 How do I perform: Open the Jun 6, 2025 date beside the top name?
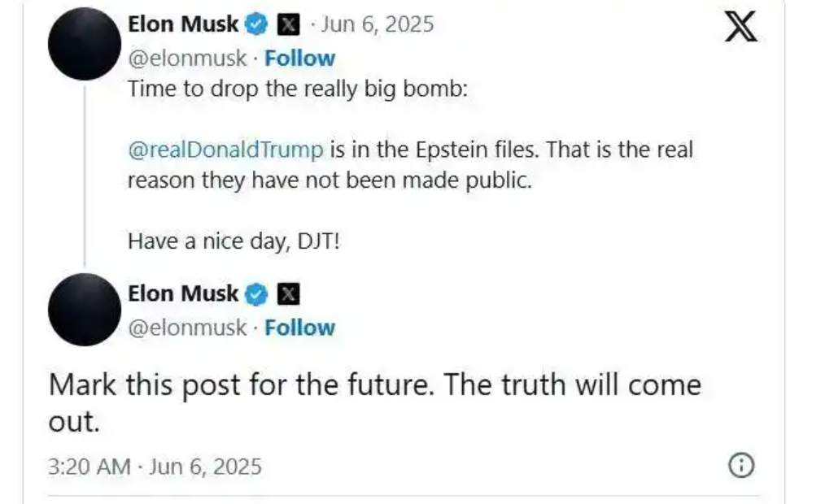(378, 25)
